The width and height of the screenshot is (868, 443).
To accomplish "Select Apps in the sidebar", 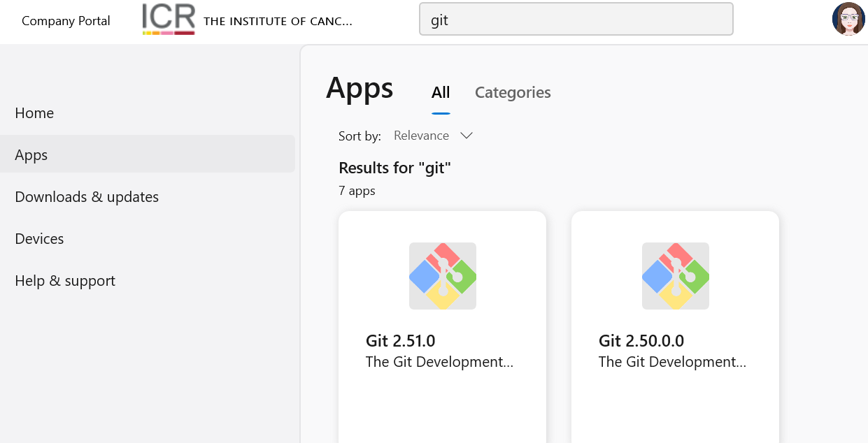I will point(148,154).
